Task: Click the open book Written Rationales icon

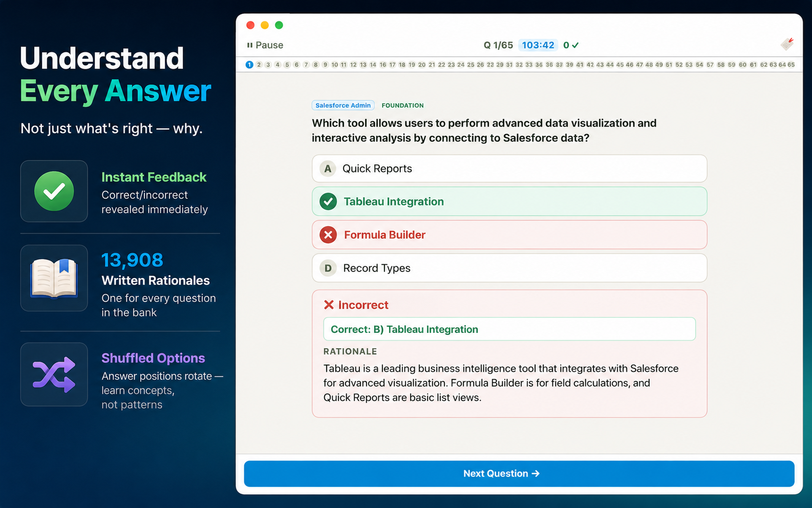Action: click(54, 278)
